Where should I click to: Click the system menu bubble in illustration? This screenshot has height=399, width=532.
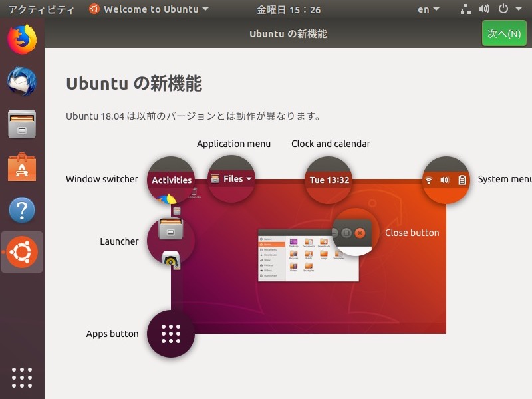point(446,180)
